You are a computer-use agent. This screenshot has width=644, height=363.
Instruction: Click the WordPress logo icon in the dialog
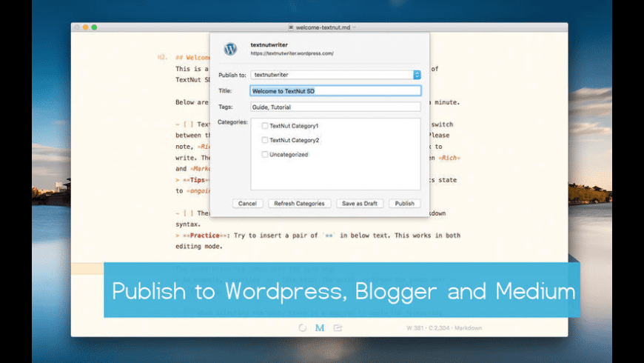[x=230, y=49]
